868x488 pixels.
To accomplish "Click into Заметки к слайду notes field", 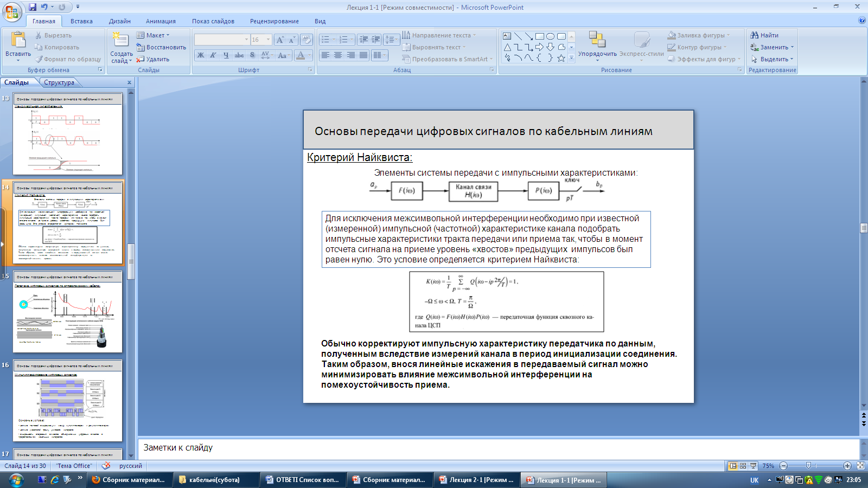I will 498,448.
